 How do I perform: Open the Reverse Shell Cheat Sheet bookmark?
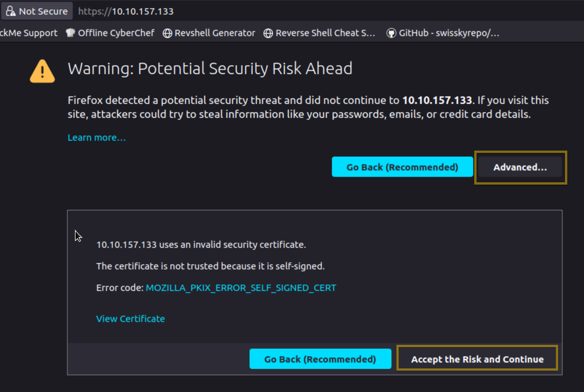(x=325, y=33)
